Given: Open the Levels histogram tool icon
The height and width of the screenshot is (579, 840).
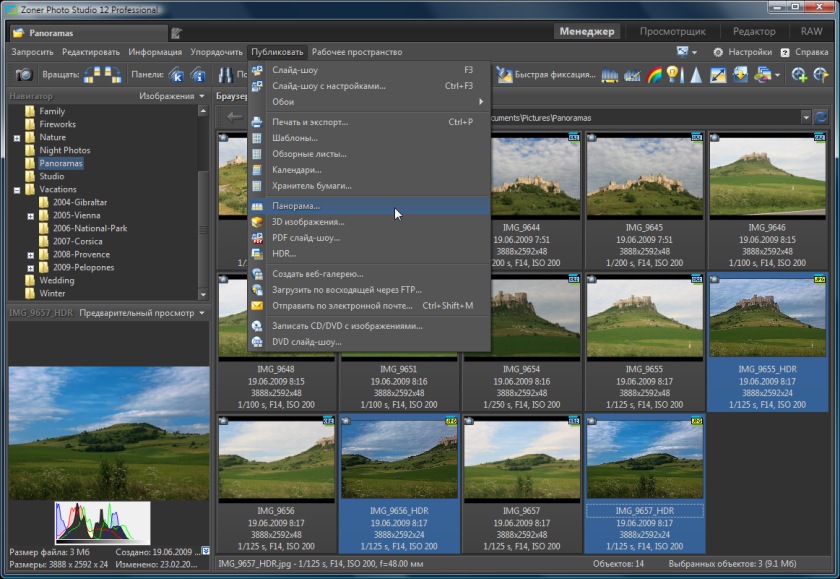Looking at the screenshot, I should (608, 75).
